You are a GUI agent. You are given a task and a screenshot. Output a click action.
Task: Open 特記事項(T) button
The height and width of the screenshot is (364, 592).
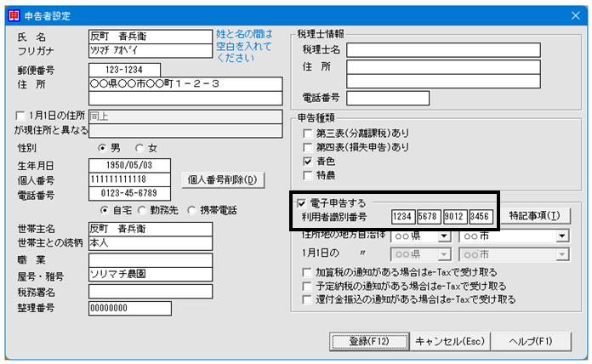coord(535,216)
